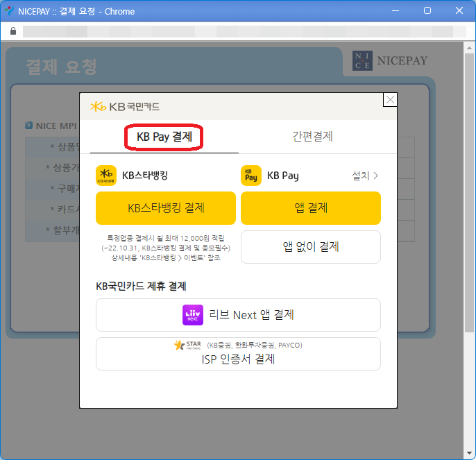Click the NICEPAY logo
This screenshot has height=460, width=476.
point(390,61)
